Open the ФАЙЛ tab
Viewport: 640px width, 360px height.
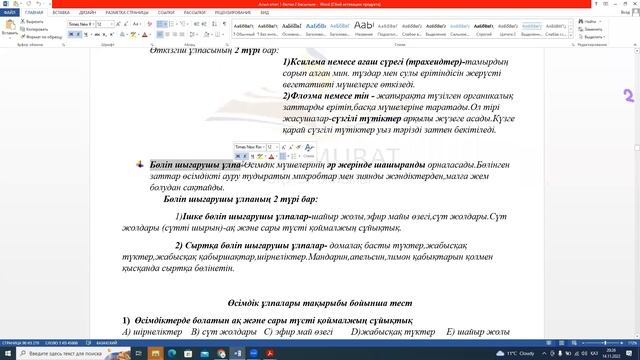tap(9, 13)
